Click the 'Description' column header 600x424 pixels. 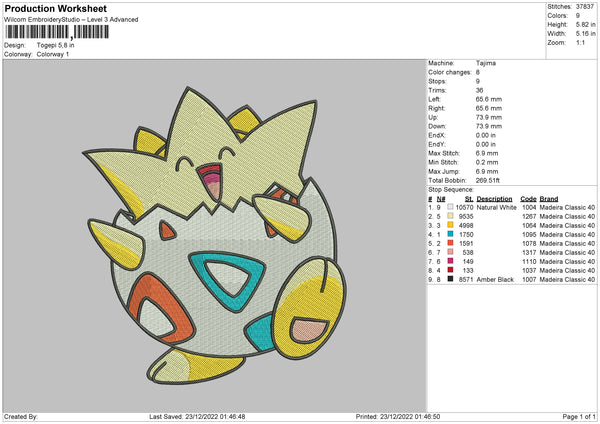pos(494,199)
